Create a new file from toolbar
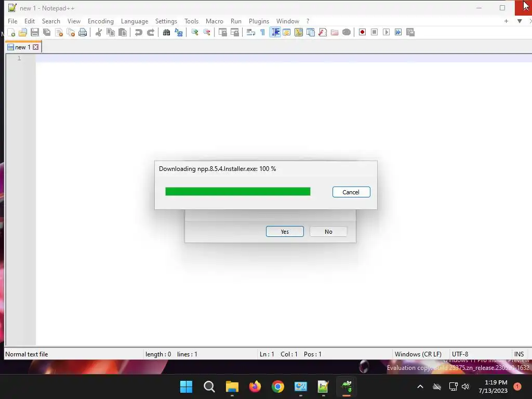Viewport: 532px width, 399px height. click(x=11, y=32)
